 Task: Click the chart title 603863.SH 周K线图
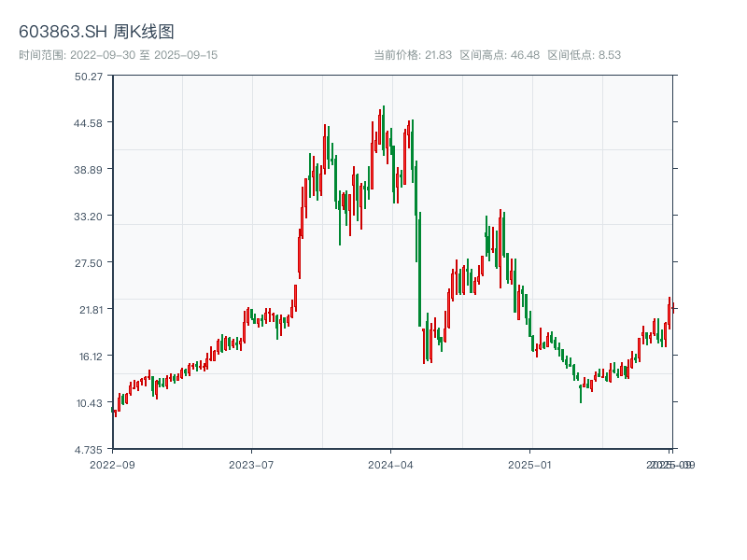coord(96,32)
